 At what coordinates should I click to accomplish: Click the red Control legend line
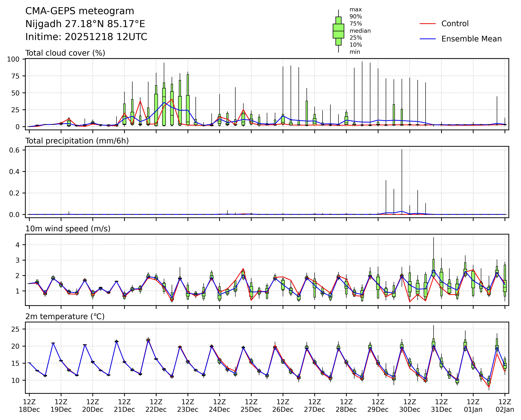coord(428,24)
